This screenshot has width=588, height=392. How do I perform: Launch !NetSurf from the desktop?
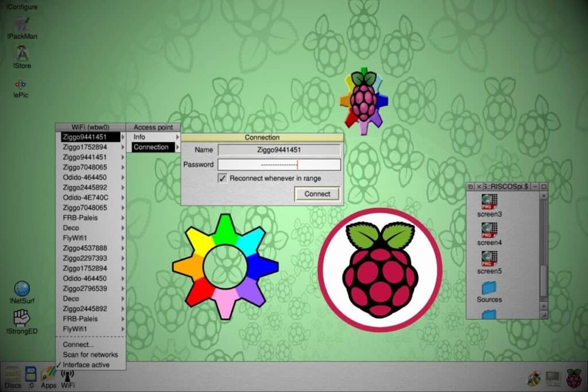22,290
